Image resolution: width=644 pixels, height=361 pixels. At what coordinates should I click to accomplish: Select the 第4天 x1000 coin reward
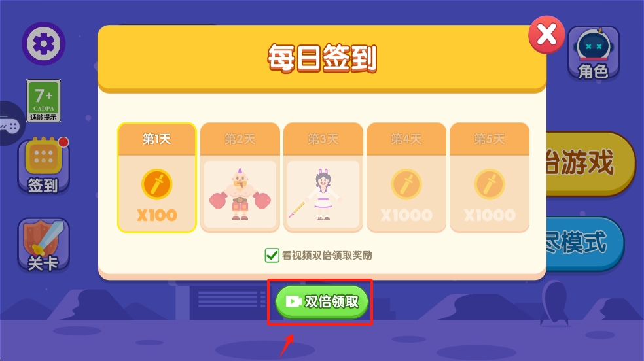(x=406, y=177)
